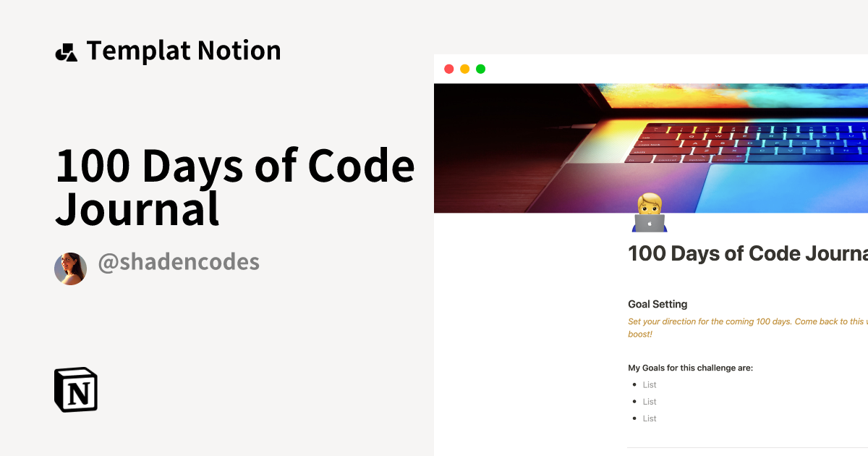Click the second "List" placeholder item

point(650,402)
